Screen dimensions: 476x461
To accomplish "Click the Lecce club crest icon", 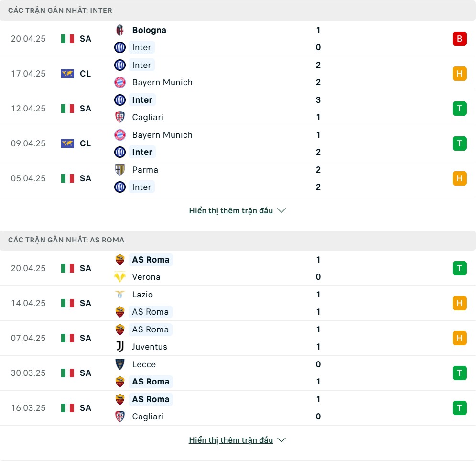I will 120,364.
